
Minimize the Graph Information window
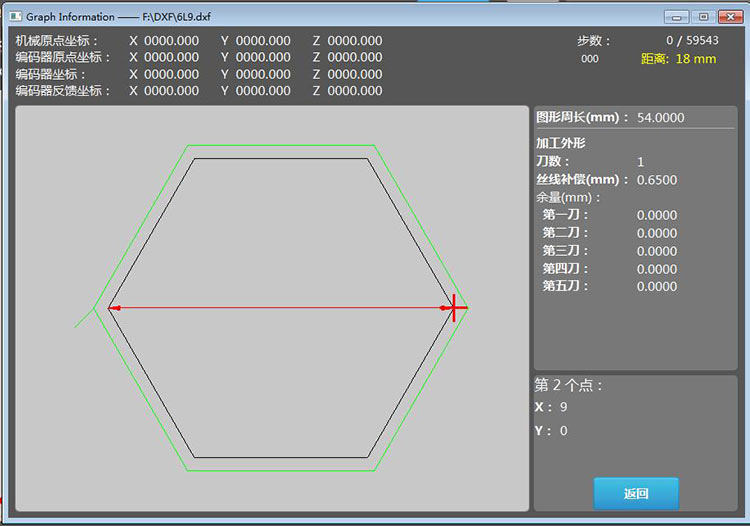(x=676, y=17)
